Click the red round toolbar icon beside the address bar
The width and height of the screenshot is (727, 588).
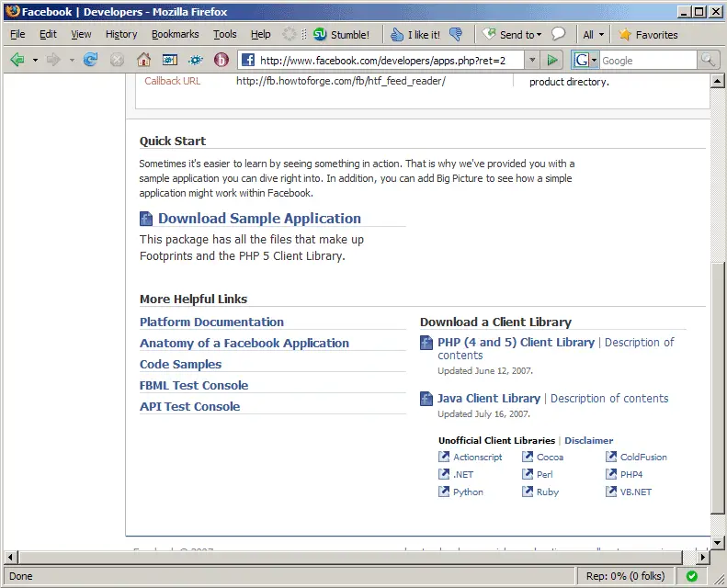[x=222, y=60]
